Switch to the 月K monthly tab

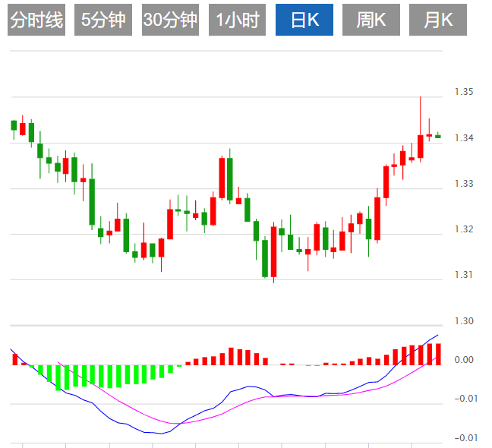coord(438,20)
